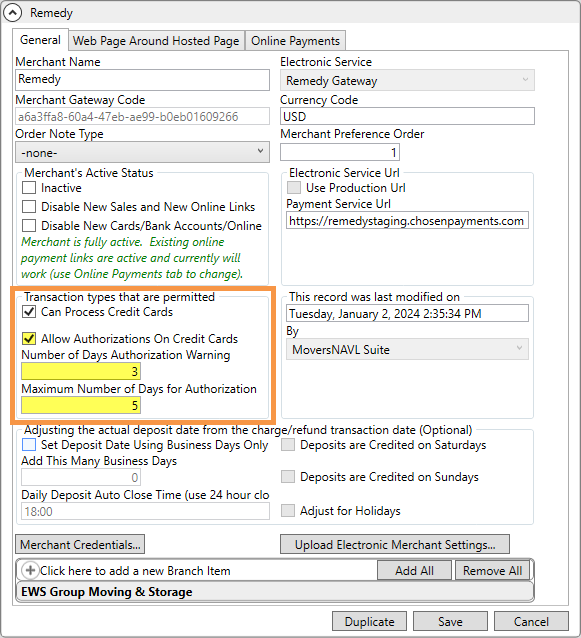Viewport: 581px width, 638px height.
Task: Edit the Payment Service Url field
Action: click(407, 221)
